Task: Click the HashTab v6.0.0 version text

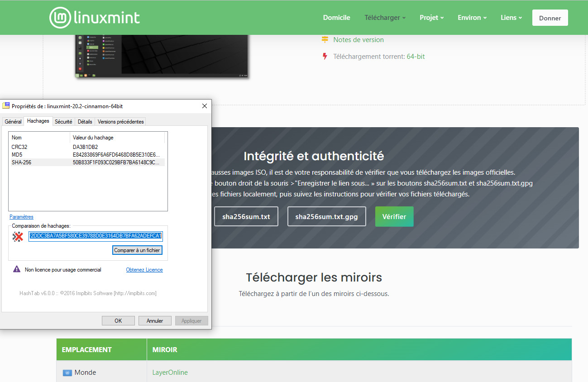Action: coord(88,293)
